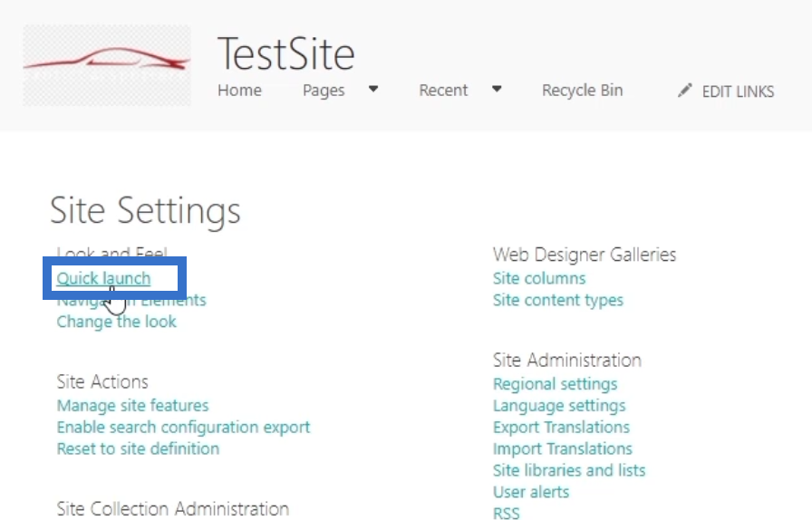Screen dimensions: 812x520
Task: Expand the Recent dropdown arrow
Action: (x=497, y=89)
